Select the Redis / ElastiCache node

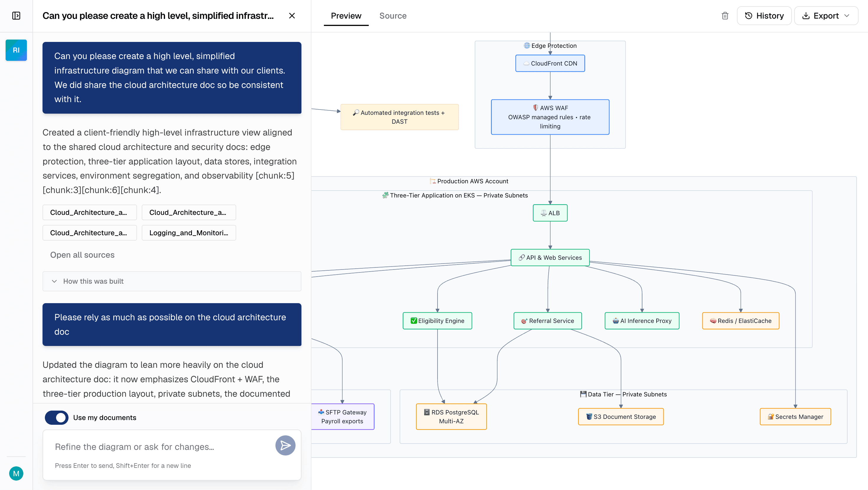[741, 321]
